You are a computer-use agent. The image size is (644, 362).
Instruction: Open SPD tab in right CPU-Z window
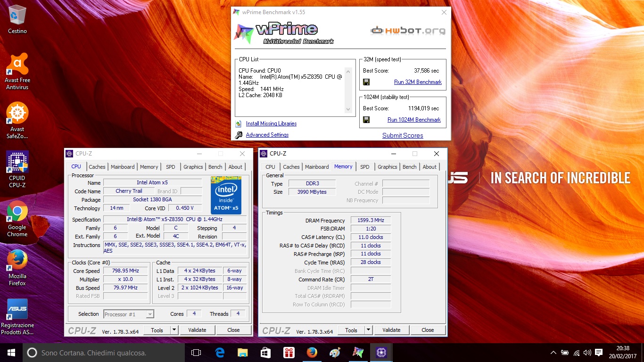pos(365,167)
